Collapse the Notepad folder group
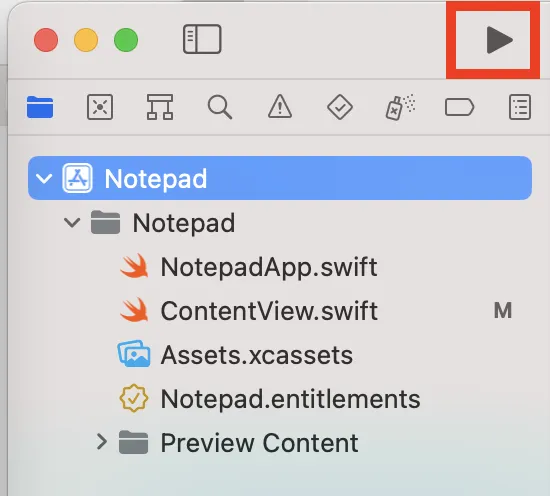The image size is (550, 496). [72, 222]
